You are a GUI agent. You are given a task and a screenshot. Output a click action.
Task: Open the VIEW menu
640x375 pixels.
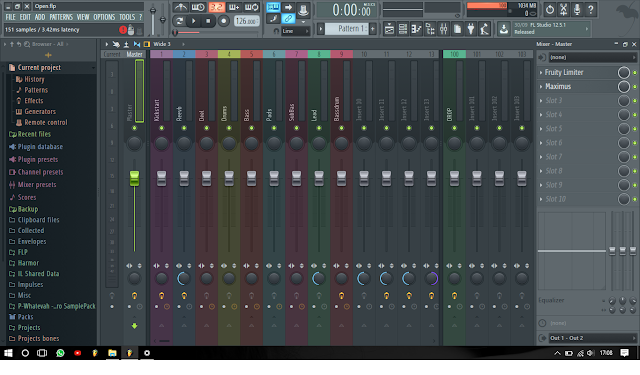point(83,17)
